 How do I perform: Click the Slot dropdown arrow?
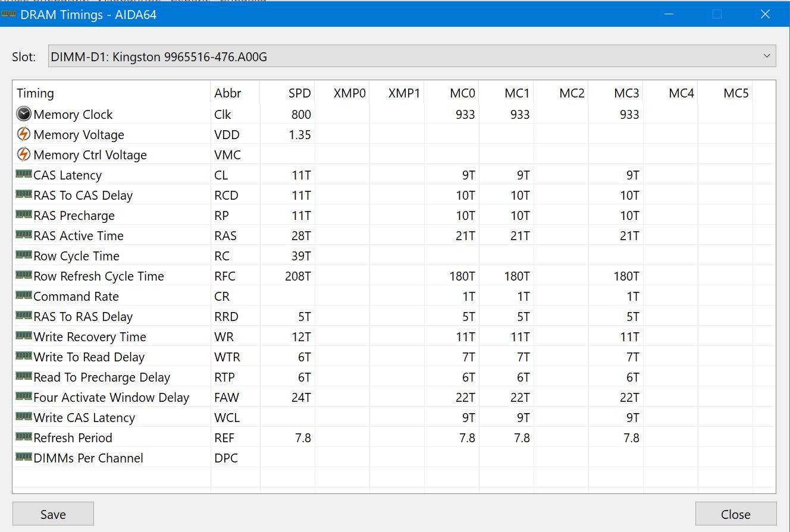[x=766, y=56]
